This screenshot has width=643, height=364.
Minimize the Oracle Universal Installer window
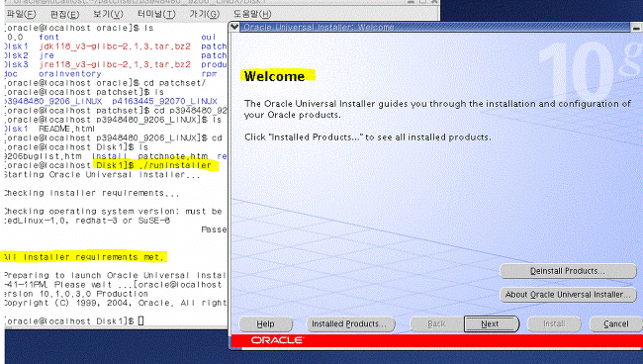pos(636,28)
